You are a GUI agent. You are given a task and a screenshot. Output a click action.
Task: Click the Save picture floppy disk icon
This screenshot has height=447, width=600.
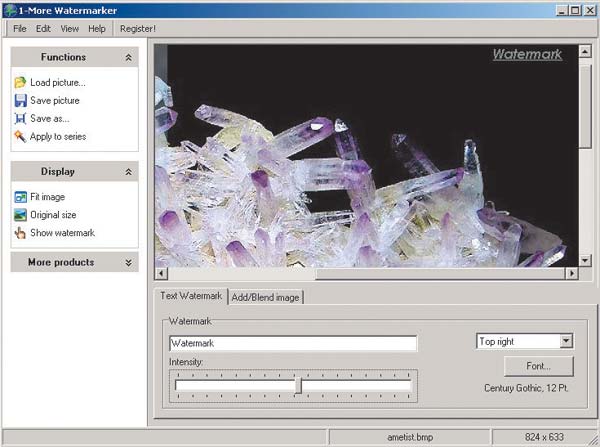coord(20,100)
